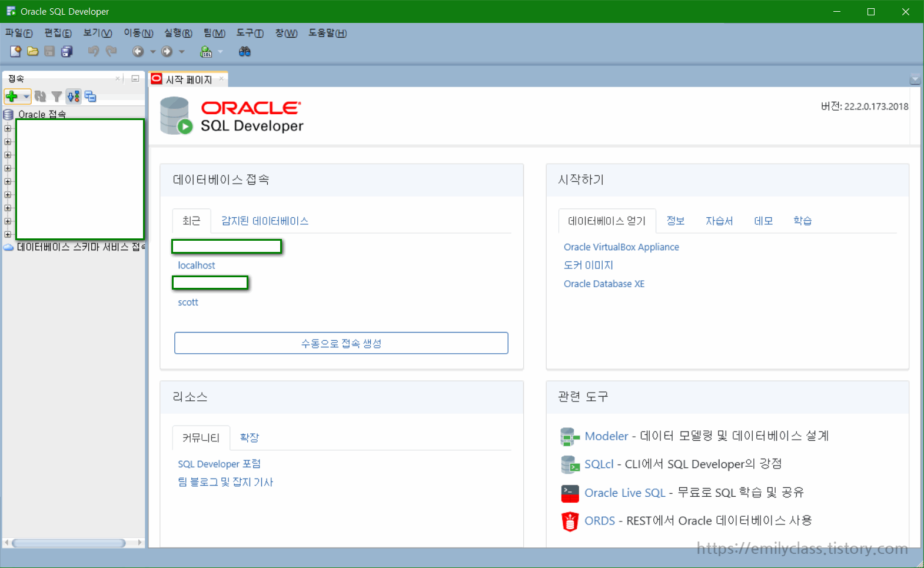Screen dimensions: 924x568
Task: Open the localhost recent connection
Action: click(x=197, y=265)
